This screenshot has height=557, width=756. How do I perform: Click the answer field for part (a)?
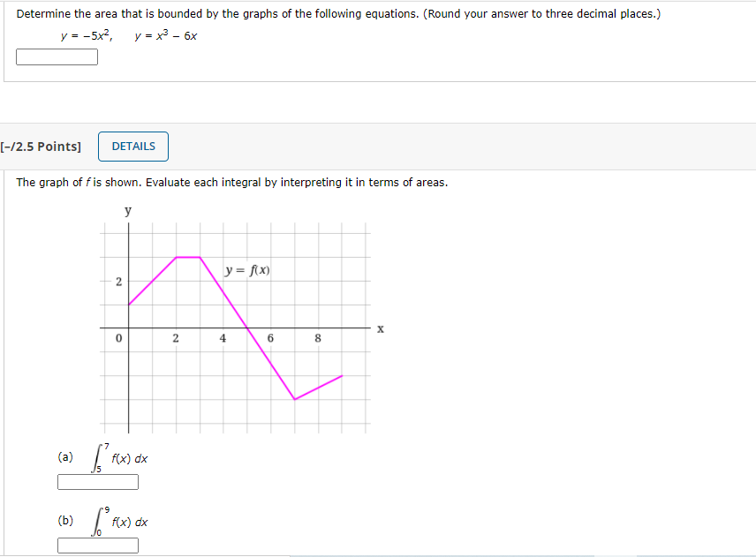coord(97,481)
